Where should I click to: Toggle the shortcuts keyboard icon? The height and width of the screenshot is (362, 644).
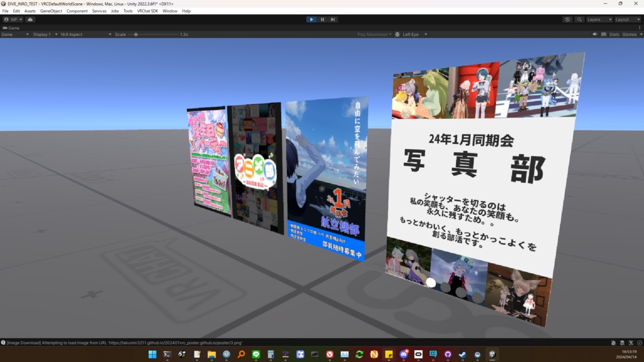click(604, 35)
